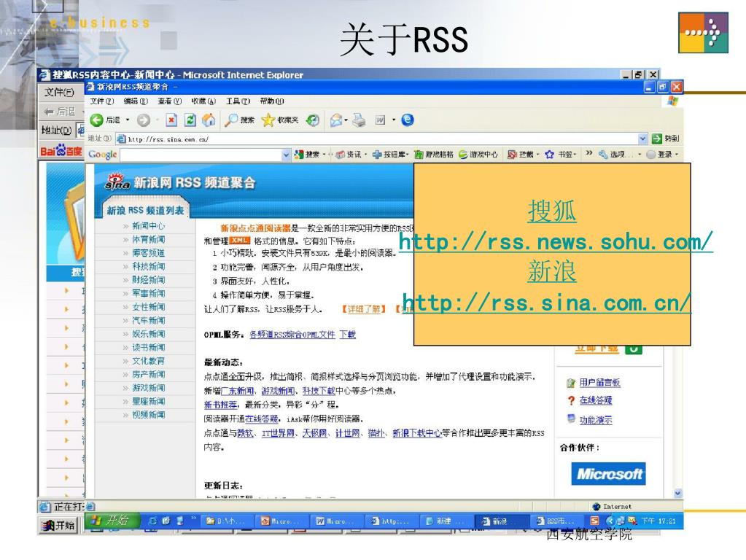Open 科技新闻 channel link

[x=149, y=266]
